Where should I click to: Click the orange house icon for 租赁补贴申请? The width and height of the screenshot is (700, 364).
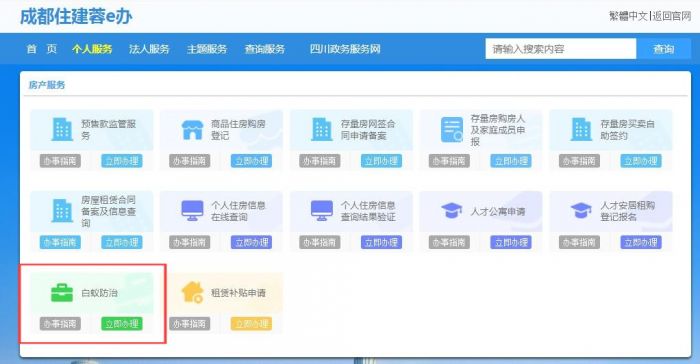click(192, 293)
